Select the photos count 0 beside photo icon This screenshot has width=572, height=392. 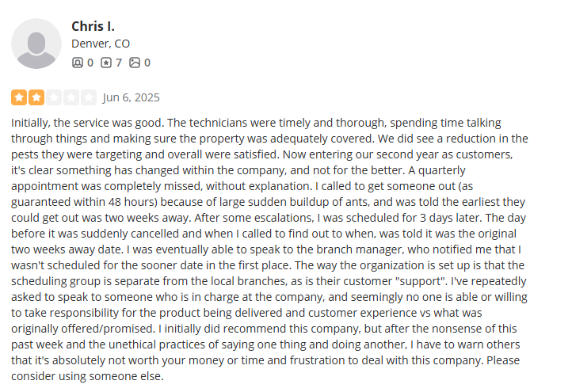pos(147,63)
